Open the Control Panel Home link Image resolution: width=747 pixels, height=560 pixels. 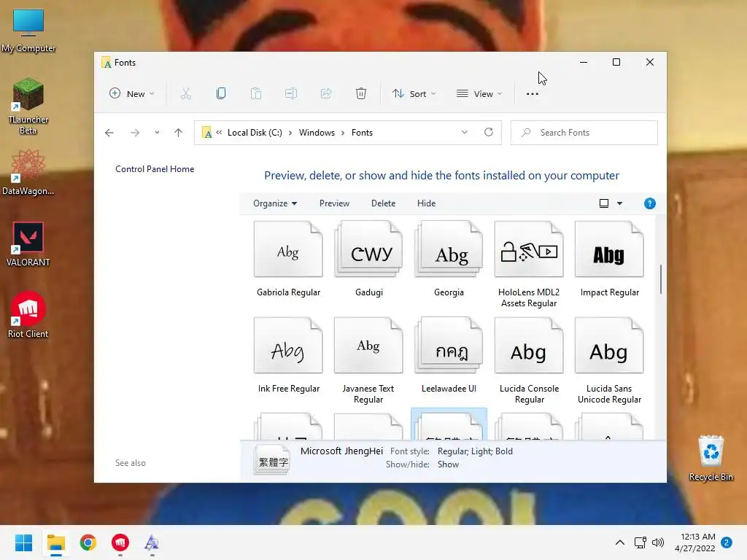(155, 169)
